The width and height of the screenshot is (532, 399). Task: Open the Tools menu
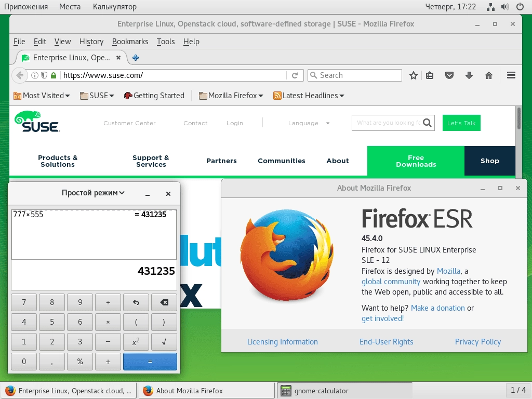(x=166, y=42)
